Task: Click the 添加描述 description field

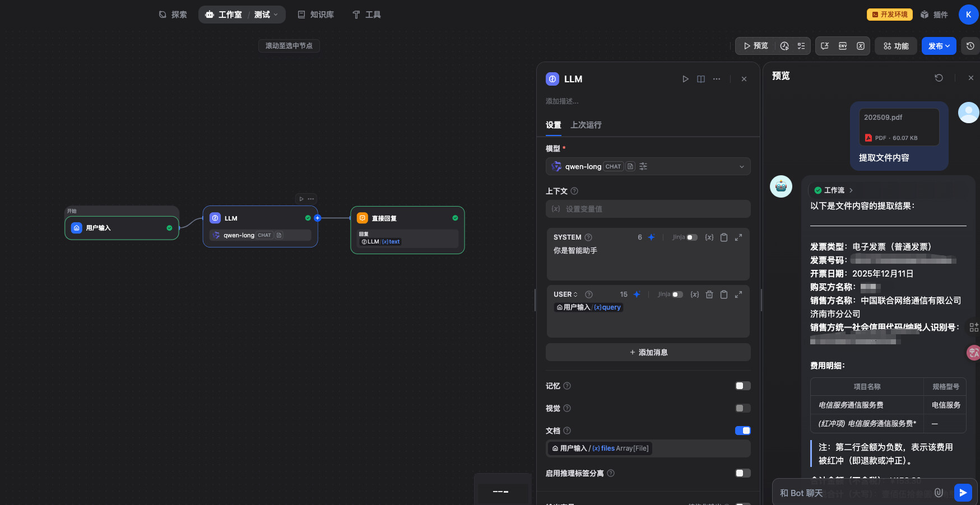Action: click(x=562, y=101)
